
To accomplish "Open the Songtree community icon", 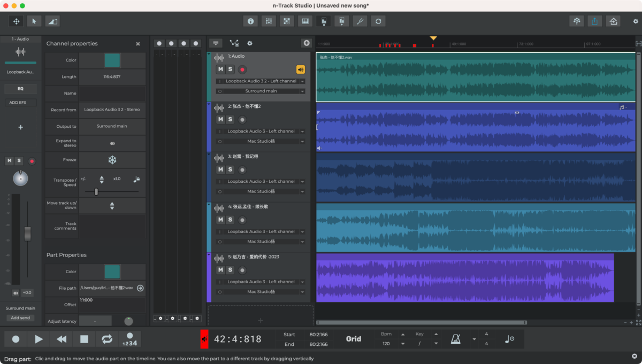I will (577, 21).
